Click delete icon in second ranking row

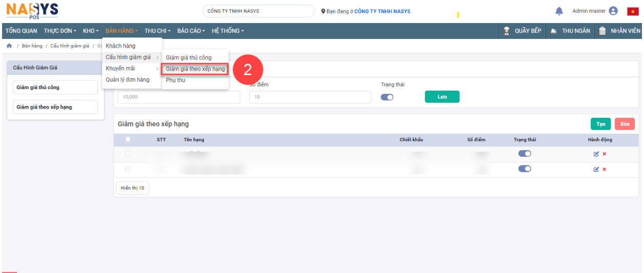point(605,170)
